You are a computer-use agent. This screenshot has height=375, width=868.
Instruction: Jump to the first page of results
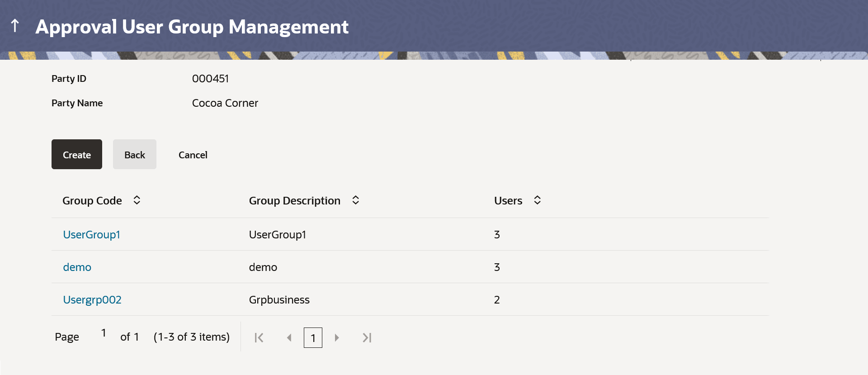pos(259,337)
